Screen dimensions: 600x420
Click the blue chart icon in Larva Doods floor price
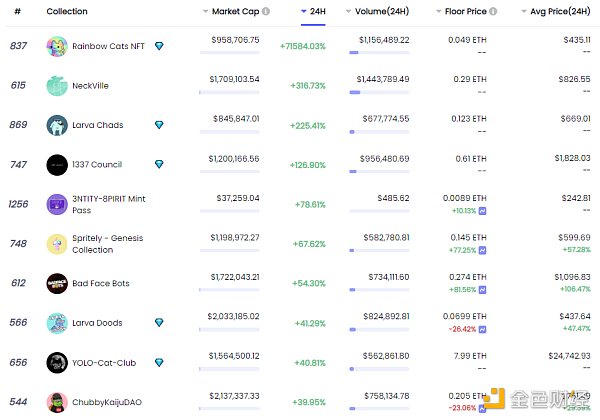[x=482, y=328]
